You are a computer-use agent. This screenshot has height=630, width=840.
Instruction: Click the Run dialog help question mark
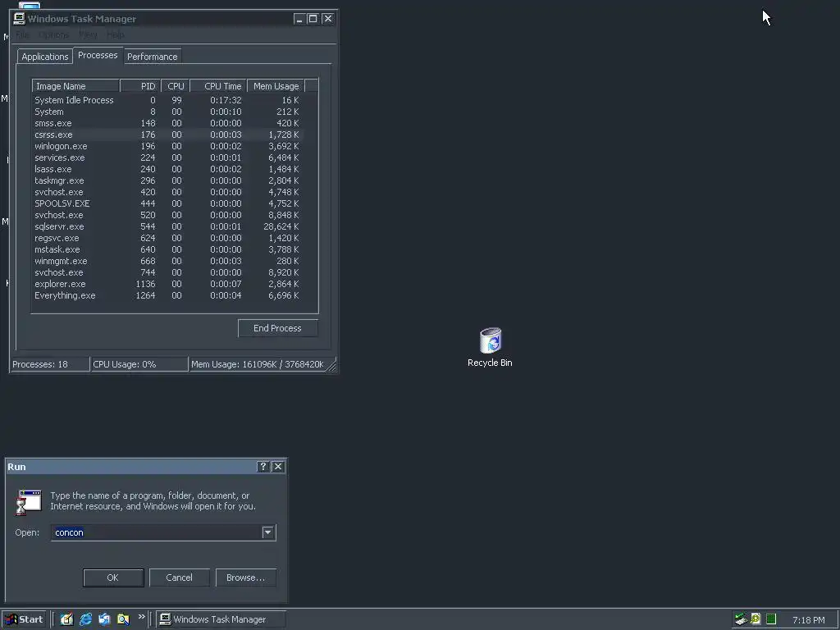(262, 467)
